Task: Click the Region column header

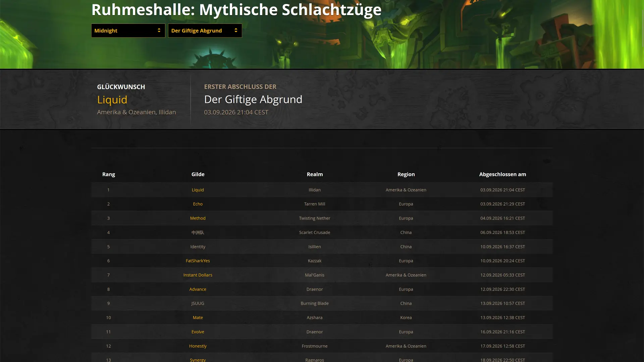Action: pos(406,174)
